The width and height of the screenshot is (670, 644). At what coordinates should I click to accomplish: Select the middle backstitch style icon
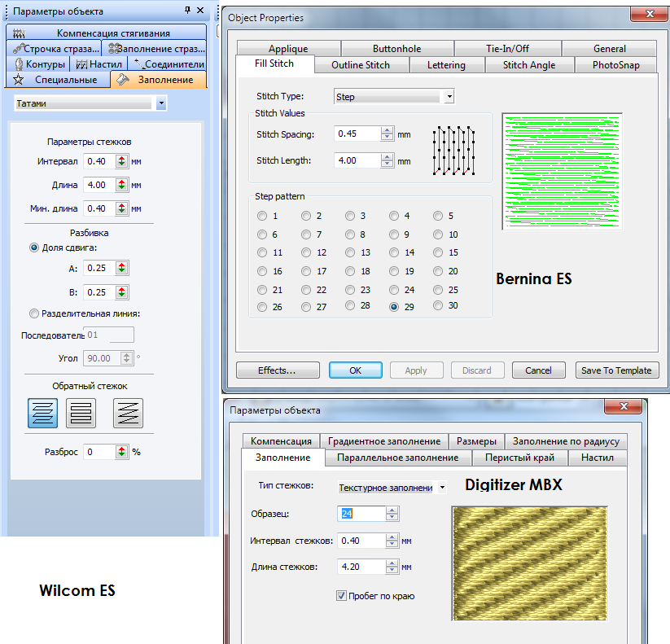(x=81, y=413)
